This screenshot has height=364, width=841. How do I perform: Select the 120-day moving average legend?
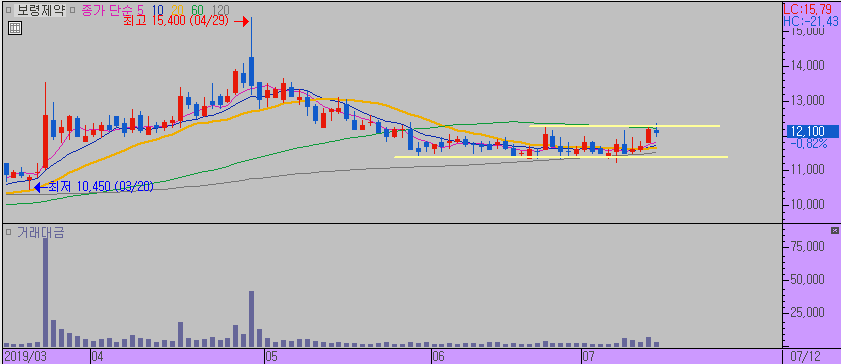tap(221, 10)
